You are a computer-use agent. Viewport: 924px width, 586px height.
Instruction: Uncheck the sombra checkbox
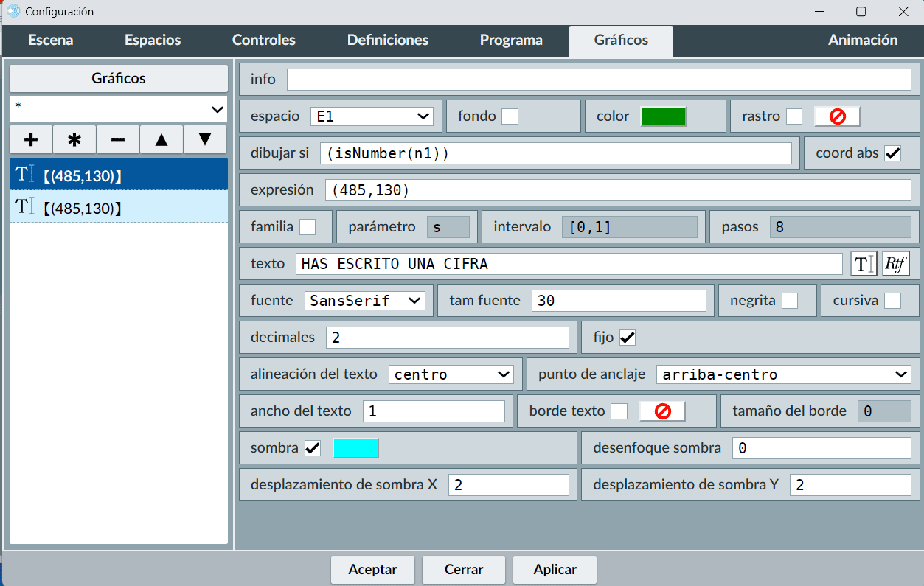[313, 448]
